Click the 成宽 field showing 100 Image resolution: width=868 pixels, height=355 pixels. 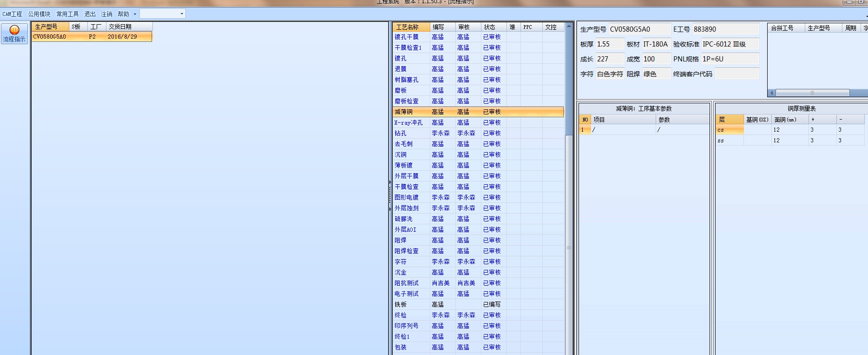pos(656,59)
